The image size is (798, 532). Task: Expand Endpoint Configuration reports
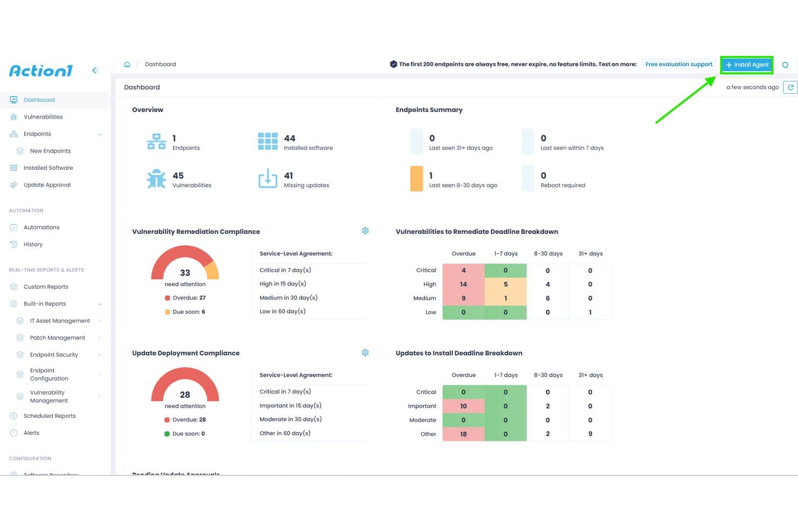[x=100, y=374]
